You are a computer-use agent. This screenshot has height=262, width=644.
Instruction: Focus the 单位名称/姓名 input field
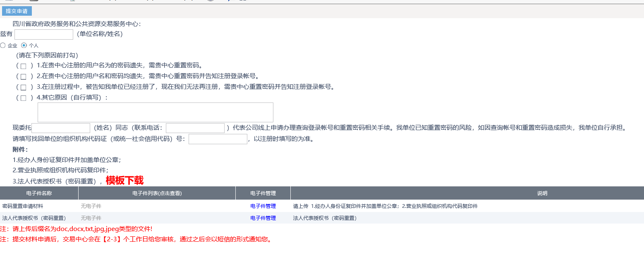click(44, 34)
